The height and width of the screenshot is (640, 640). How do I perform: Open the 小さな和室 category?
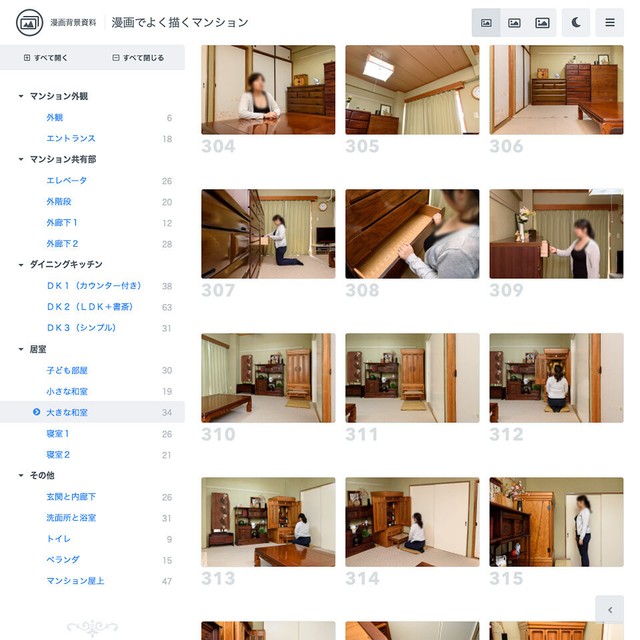click(67, 391)
